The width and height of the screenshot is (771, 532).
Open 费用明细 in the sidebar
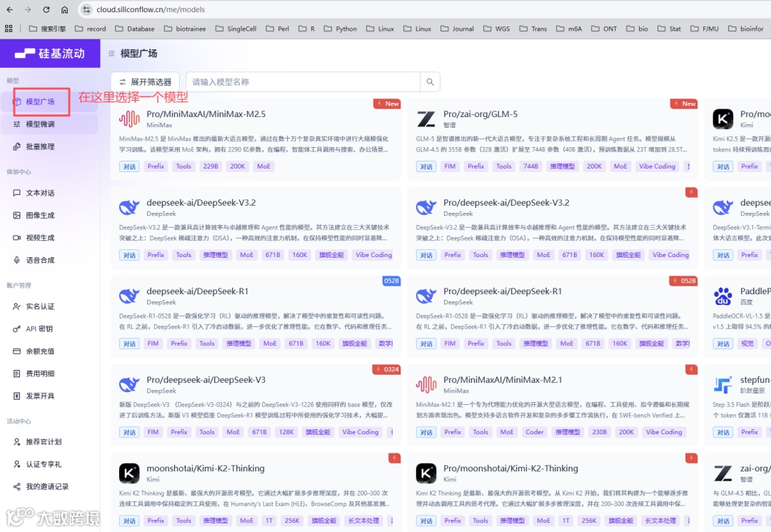(49, 373)
